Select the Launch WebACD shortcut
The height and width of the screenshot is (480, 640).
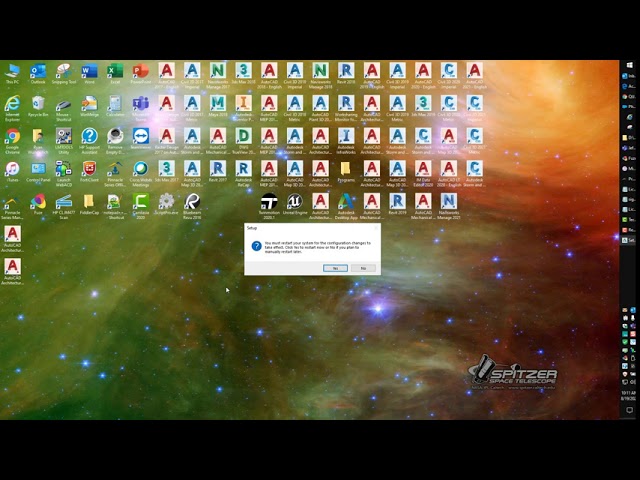tap(64, 174)
